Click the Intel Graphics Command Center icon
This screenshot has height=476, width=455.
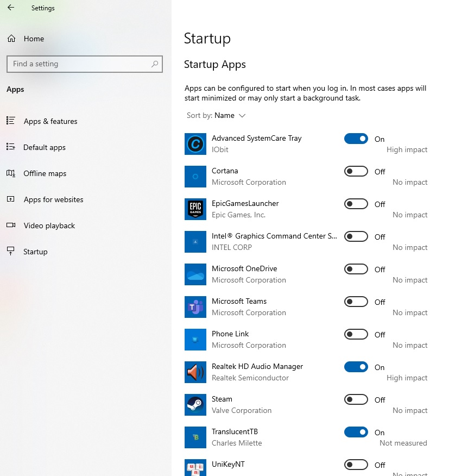click(195, 242)
